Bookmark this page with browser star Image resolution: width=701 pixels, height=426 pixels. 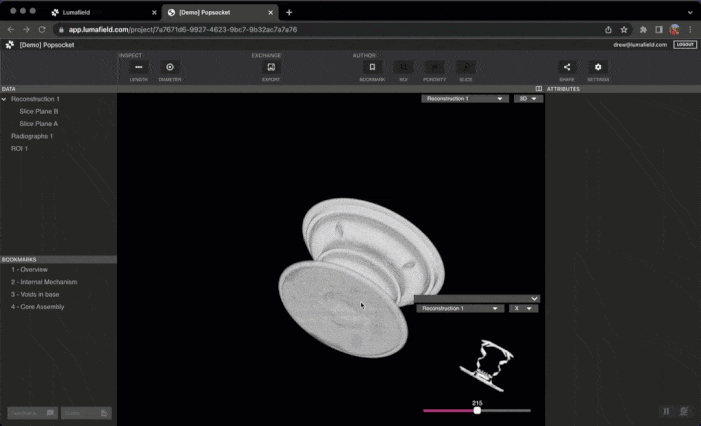tap(624, 30)
